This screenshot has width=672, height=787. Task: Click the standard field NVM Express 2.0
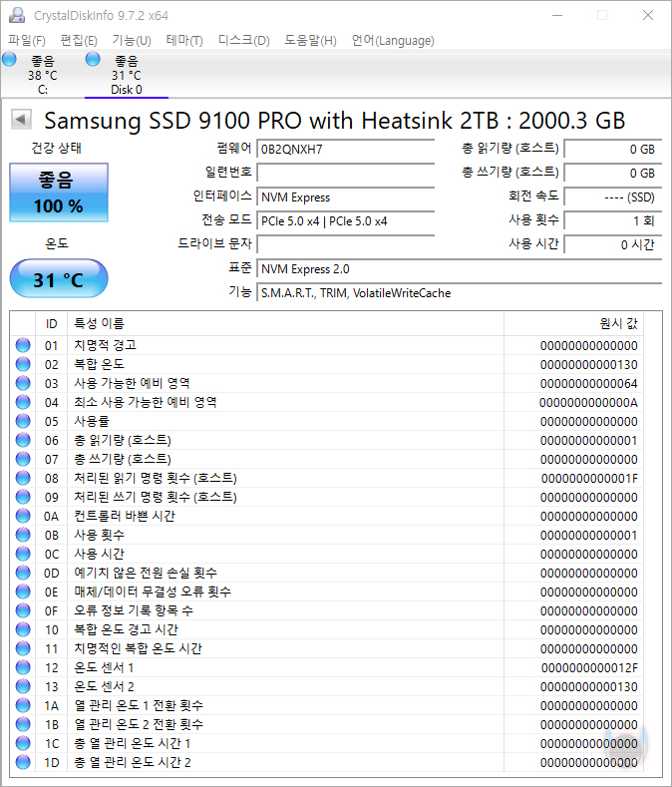[460, 269]
